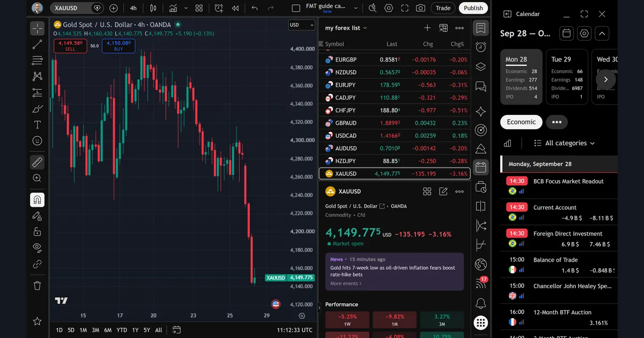This screenshot has width=644, height=338.
Task: Click the star favorites toolbar icon
Action: 37,321
